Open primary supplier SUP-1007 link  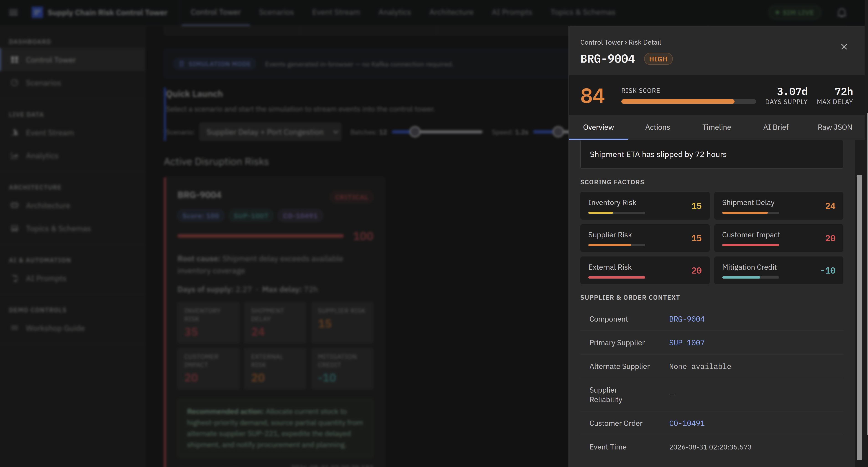point(687,343)
